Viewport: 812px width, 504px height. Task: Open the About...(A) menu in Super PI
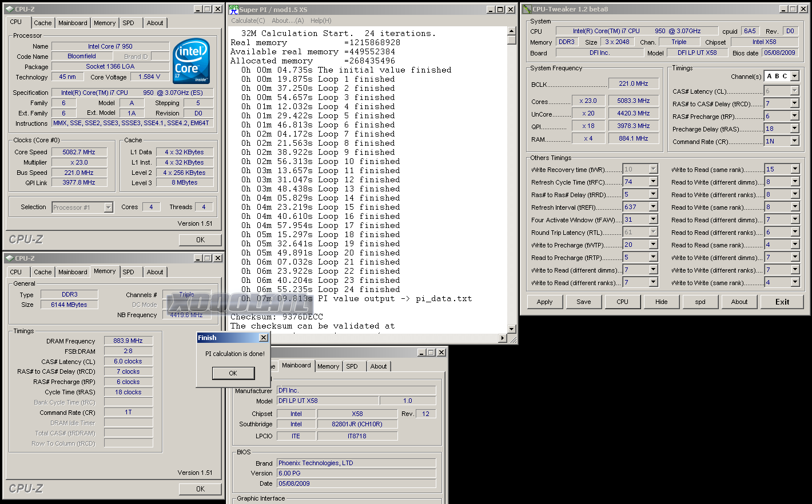tap(288, 21)
